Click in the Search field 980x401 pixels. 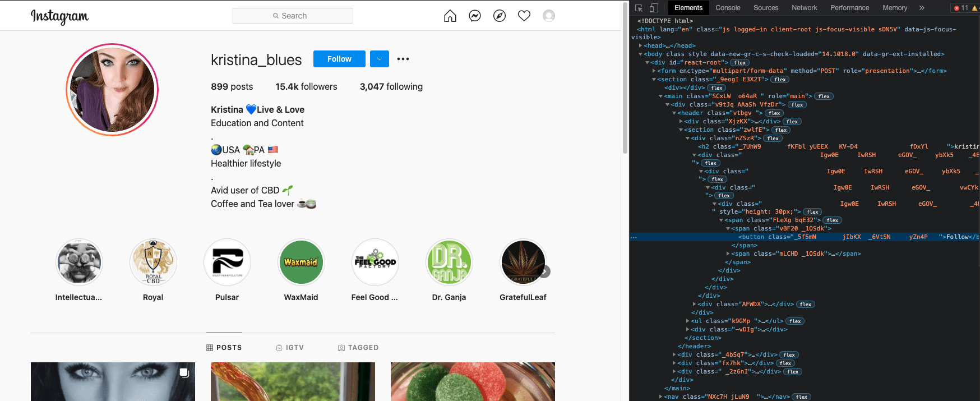[x=293, y=16]
